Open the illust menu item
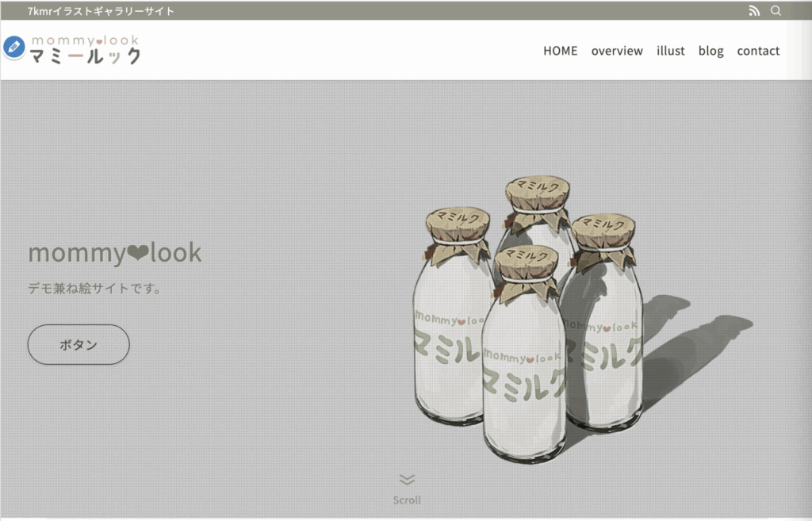 pyautogui.click(x=671, y=51)
